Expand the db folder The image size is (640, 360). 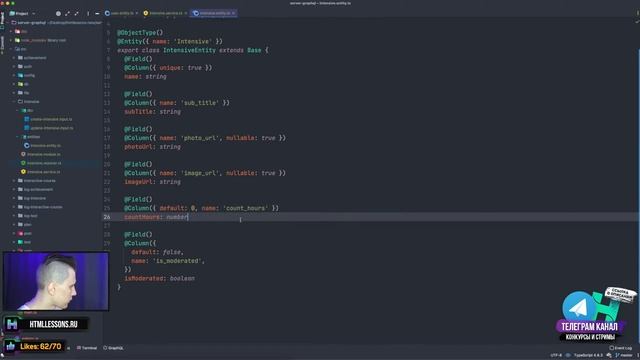(15, 84)
